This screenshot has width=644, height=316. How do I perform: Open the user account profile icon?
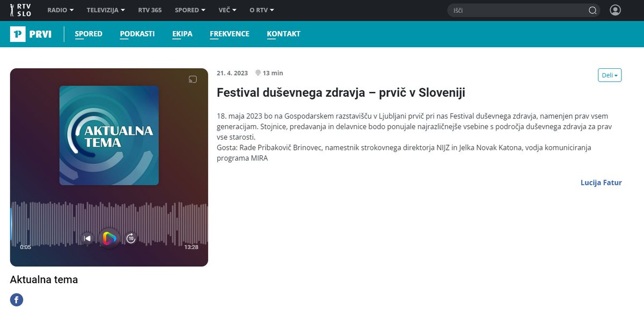[x=615, y=10]
